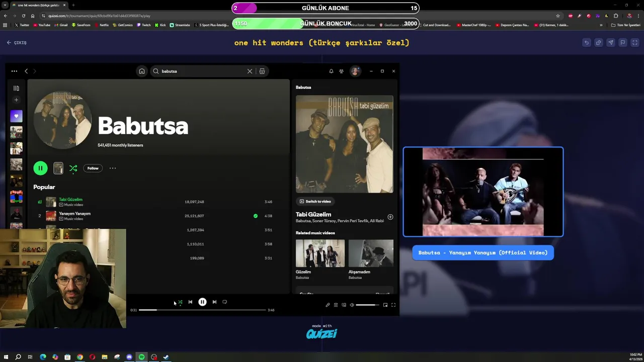Open the made with Quizei logo
Viewport: 644px width, 362px height.
tap(322, 332)
